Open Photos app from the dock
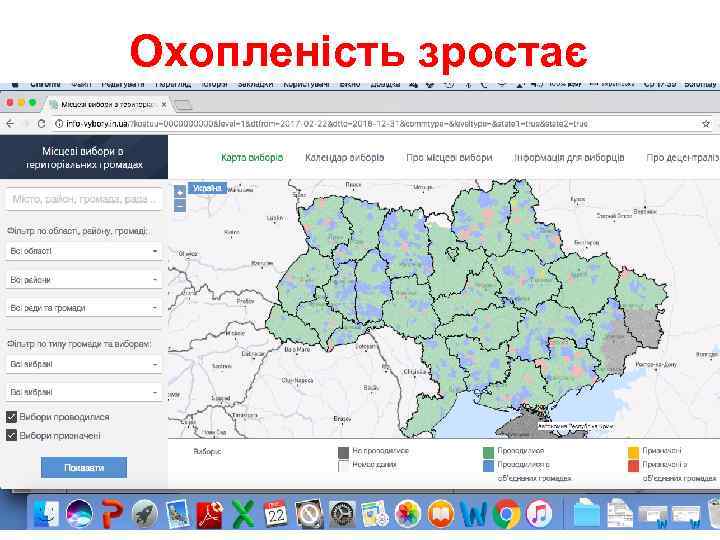The width and height of the screenshot is (720, 540). [408, 514]
